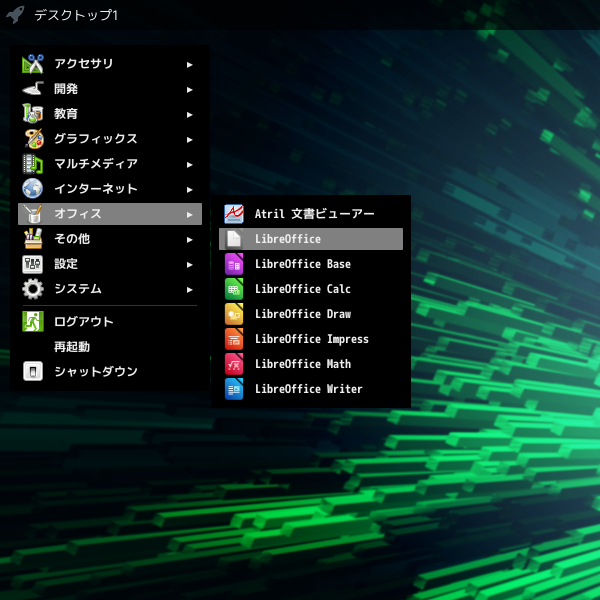Click the デスクトップ1 workspace label

[76, 15]
